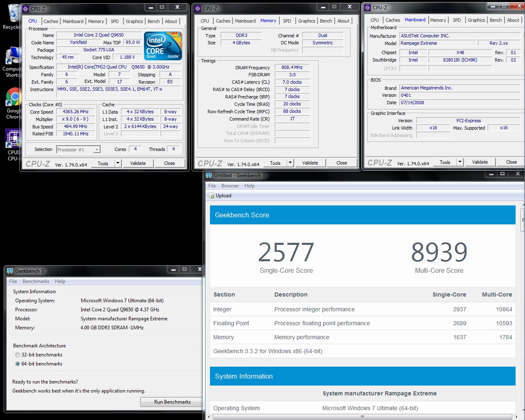Image resolution: width=525 pixels, height=420 pixels.
Task: Select 32-bit benchmarks option
Action: 17,355
